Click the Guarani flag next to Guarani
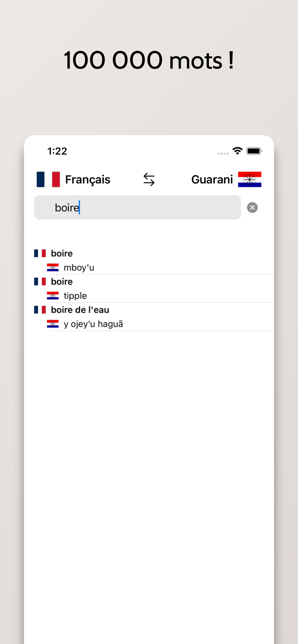Viewport: 298px width, 644px height. [x=249, y=179]
